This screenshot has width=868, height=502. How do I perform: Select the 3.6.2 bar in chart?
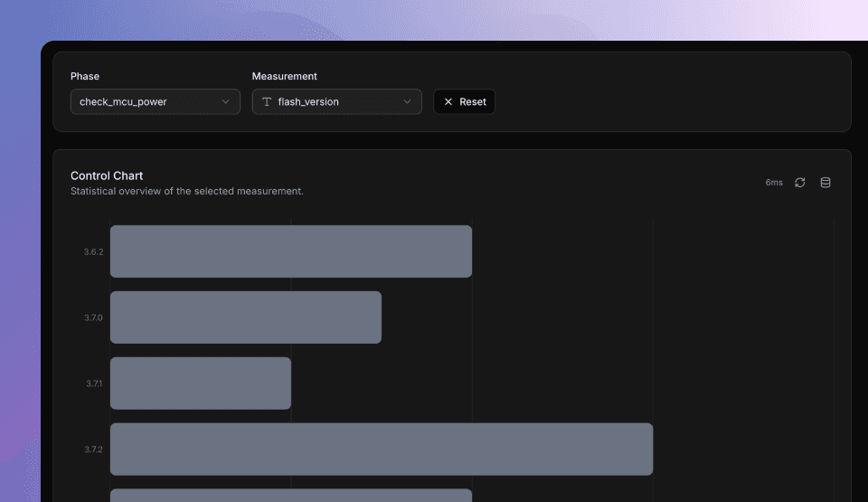(290, 251)
